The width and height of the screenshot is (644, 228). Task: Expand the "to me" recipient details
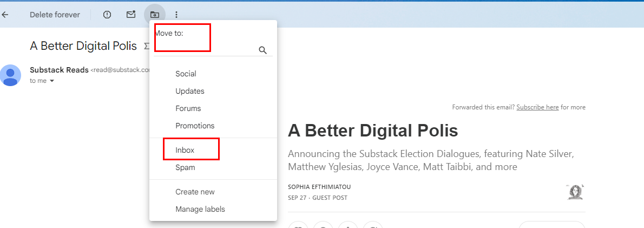pos(52,81)
